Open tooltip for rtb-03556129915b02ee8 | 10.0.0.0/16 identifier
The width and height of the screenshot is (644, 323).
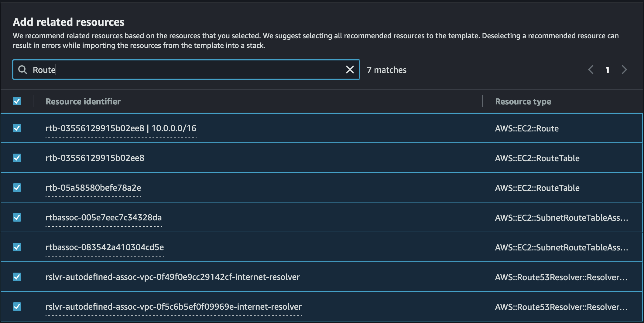coord(121,128)
